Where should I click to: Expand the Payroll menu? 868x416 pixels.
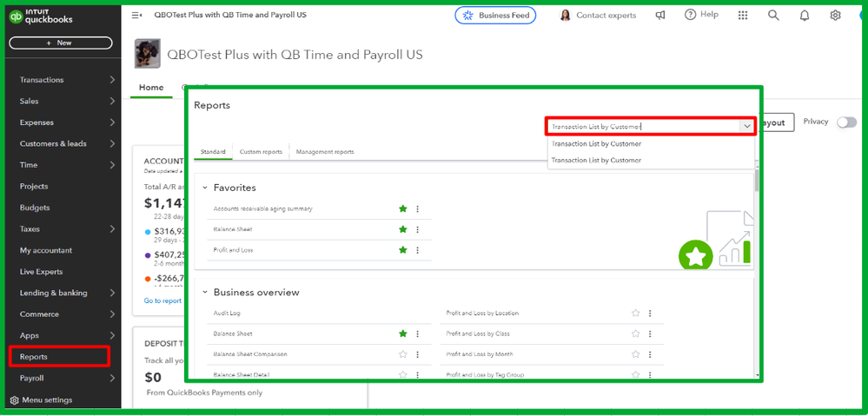pyautogui.click(x=112, y=379)
